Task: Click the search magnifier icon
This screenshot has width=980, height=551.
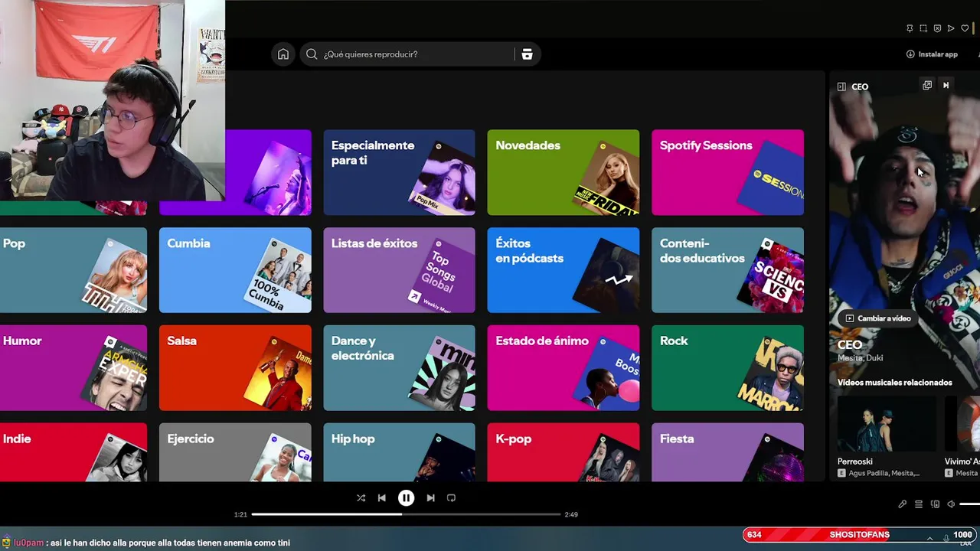Action: 312,54
